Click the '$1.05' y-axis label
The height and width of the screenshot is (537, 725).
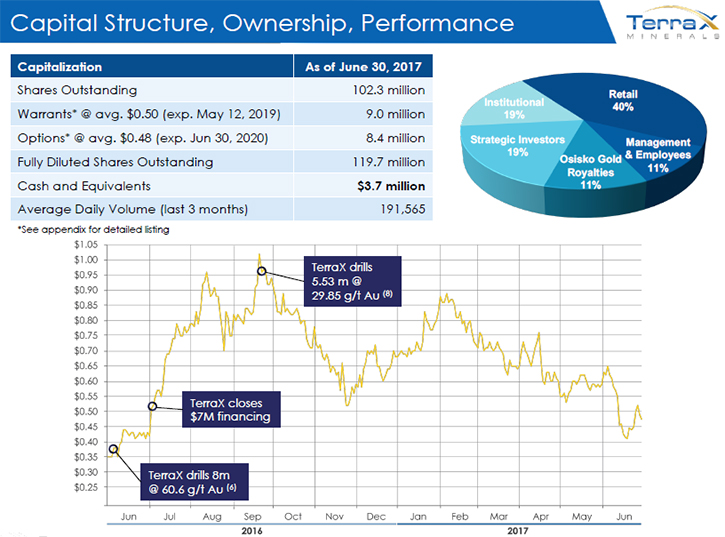tap(86, 245)
